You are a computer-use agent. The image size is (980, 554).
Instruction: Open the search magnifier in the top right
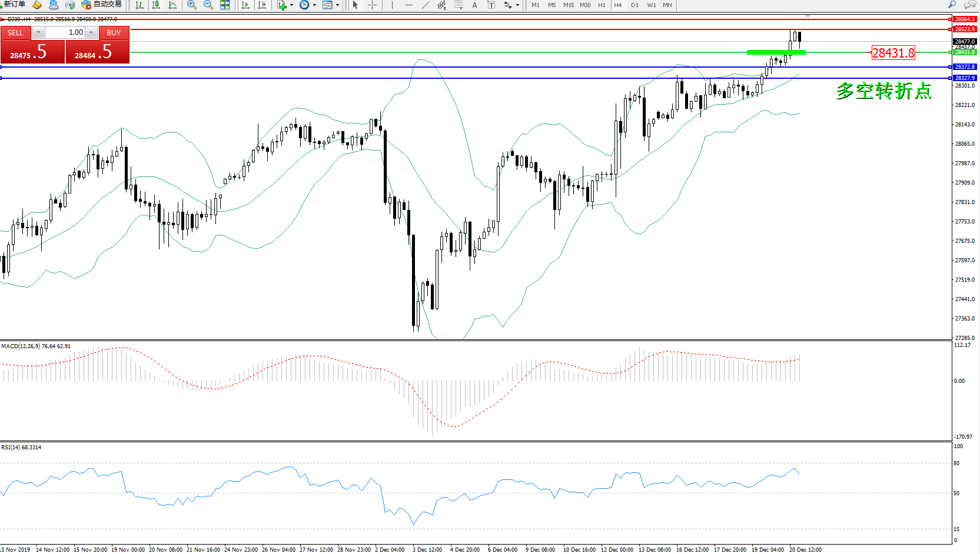click(952, 5)
